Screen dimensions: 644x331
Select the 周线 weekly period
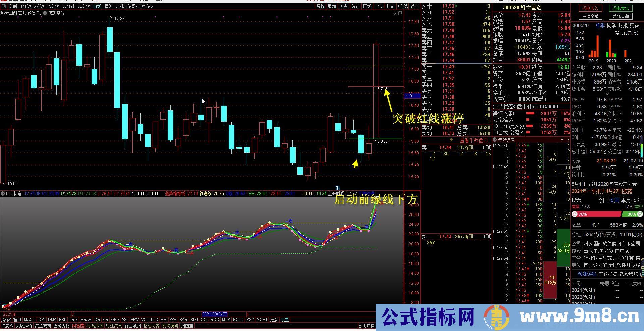pos(108,6)
